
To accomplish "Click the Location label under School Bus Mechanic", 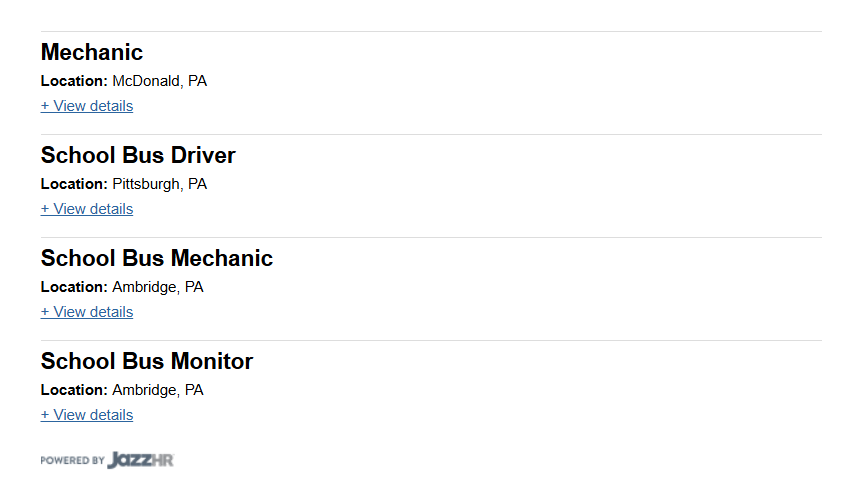I will click(x=74, y=287).
